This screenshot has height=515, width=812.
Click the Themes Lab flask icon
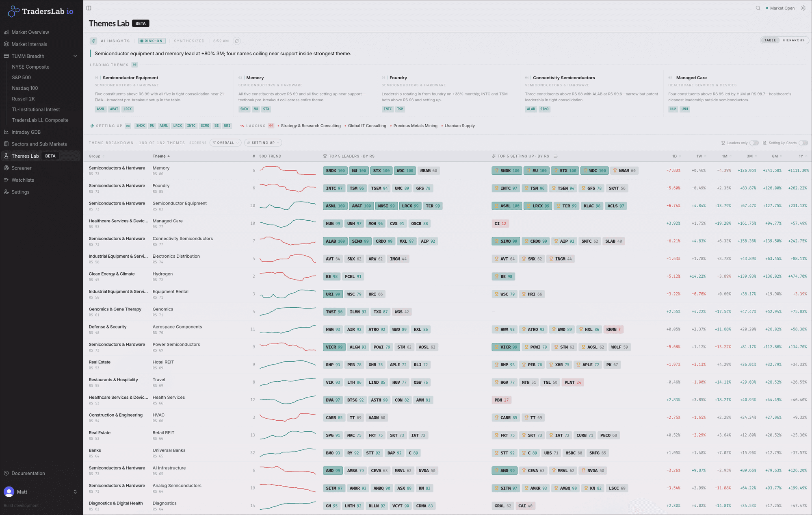(x=6, y=156)
